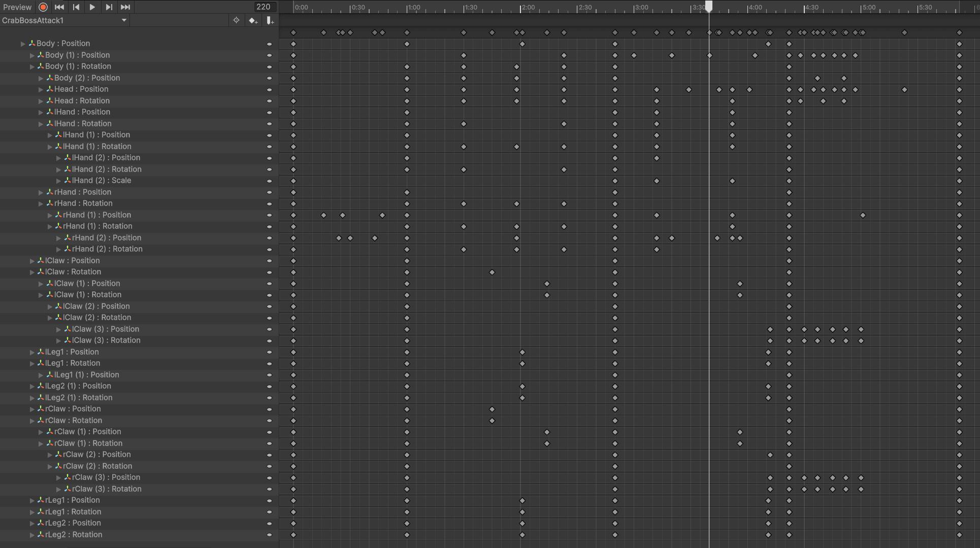The image size is (980, 548).
Task: Open the lClaw : Position key options menu
Action: click(269, 261)
